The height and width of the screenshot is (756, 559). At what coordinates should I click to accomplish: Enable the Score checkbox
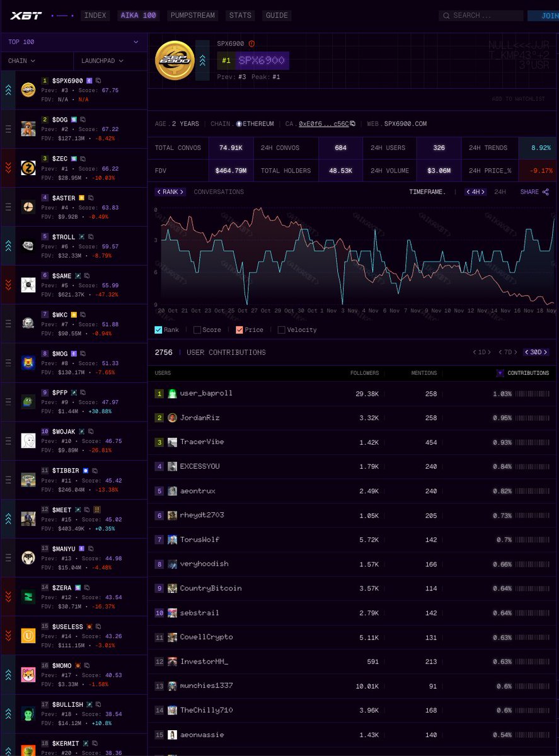click(197, 329)
